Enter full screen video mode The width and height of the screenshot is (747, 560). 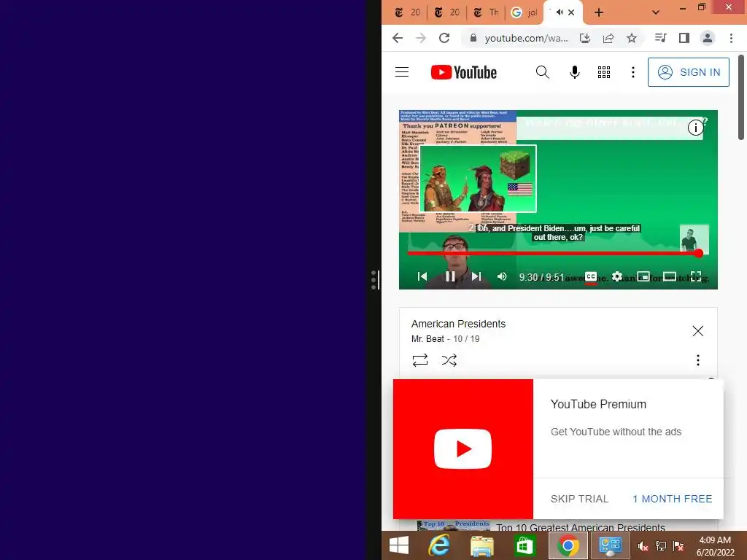point(695,276)
